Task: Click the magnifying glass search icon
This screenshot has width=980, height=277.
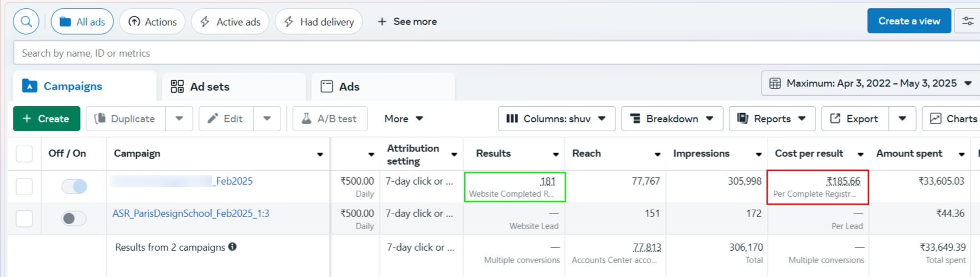Action: click(26, 22)
